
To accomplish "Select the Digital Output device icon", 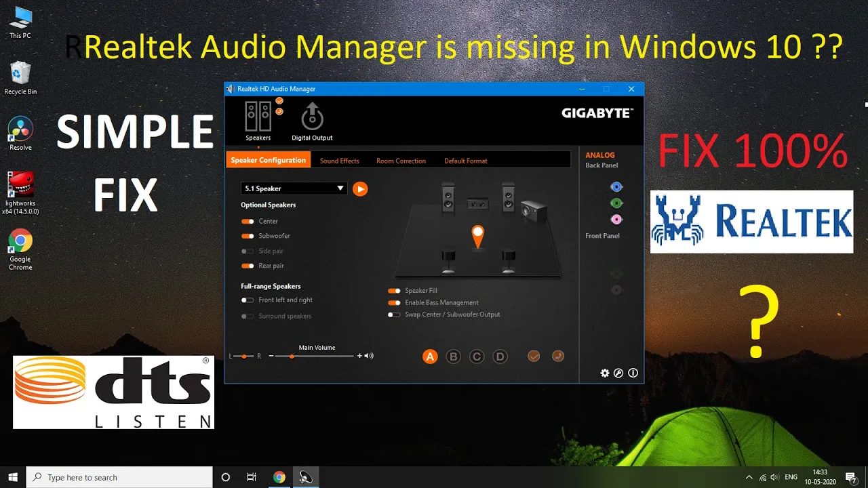I will (x=312, y=117).
